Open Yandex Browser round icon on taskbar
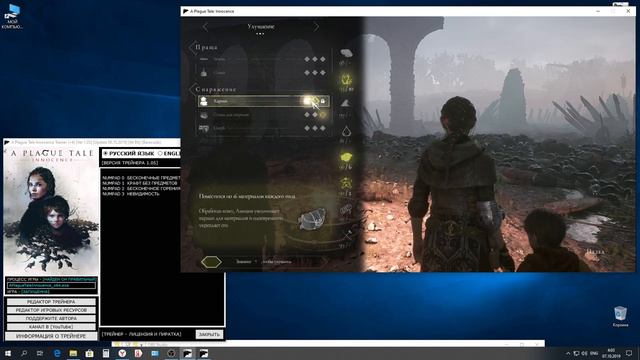This screenshot has width=640, height=360. click(122, 353)
